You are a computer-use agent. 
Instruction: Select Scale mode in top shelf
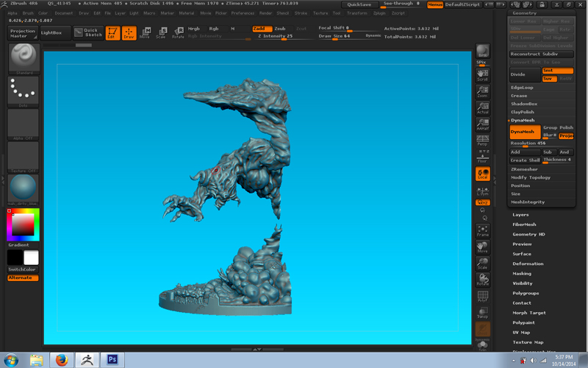click(x=161, y=33)
